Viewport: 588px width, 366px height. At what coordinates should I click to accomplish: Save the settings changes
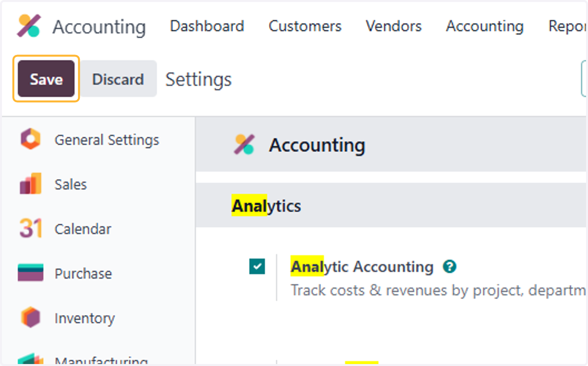point(46,79)
